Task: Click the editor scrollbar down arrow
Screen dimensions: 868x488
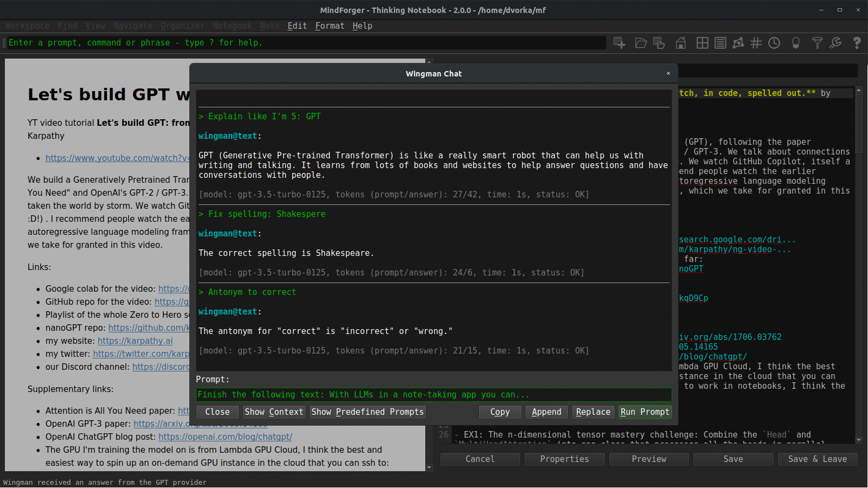Action: 859,440
